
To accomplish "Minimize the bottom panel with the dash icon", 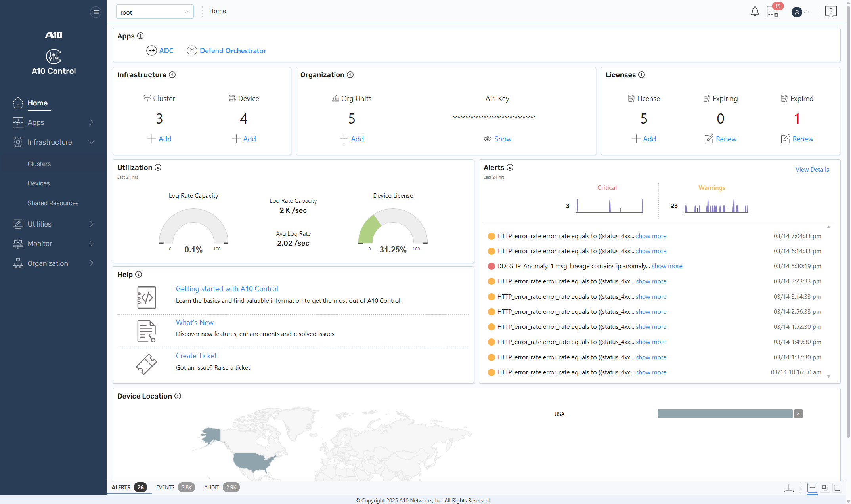I will pos(812,488).
